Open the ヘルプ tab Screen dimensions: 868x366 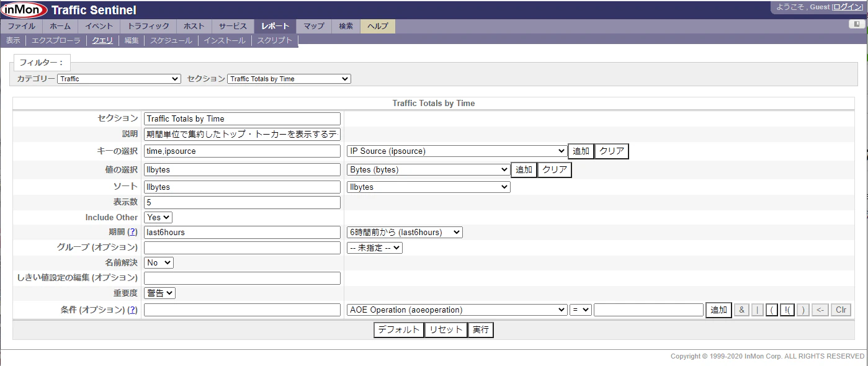(378, 26)
